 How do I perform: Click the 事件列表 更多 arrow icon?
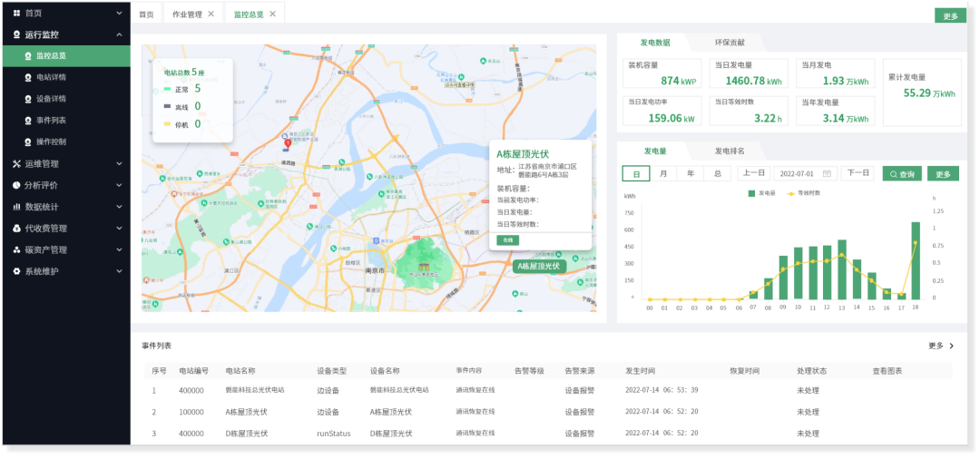952,346
